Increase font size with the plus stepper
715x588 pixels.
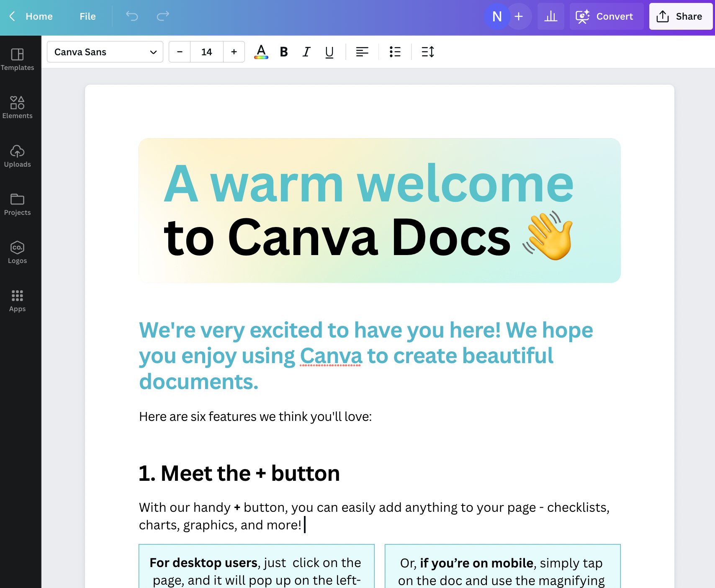coord(234,52)
